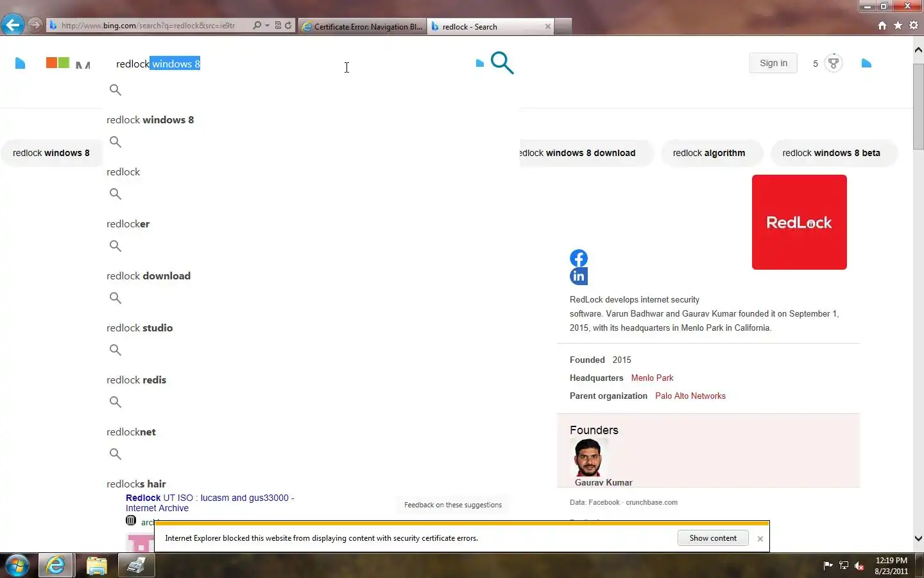Image resolution: width=924 pixels, height=578 pixels.
Task: Open RedLock's Facebook icon
Action: (579, 258)
